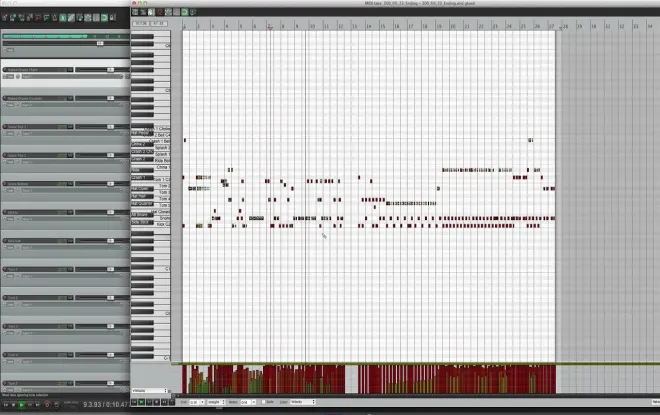Click stop button in main transport

click(x=13, y=405)
